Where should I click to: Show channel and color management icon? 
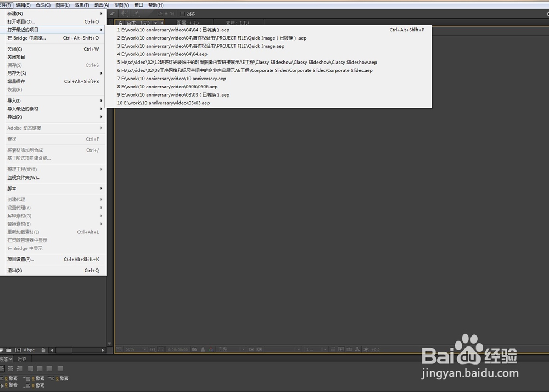point(211,349)
